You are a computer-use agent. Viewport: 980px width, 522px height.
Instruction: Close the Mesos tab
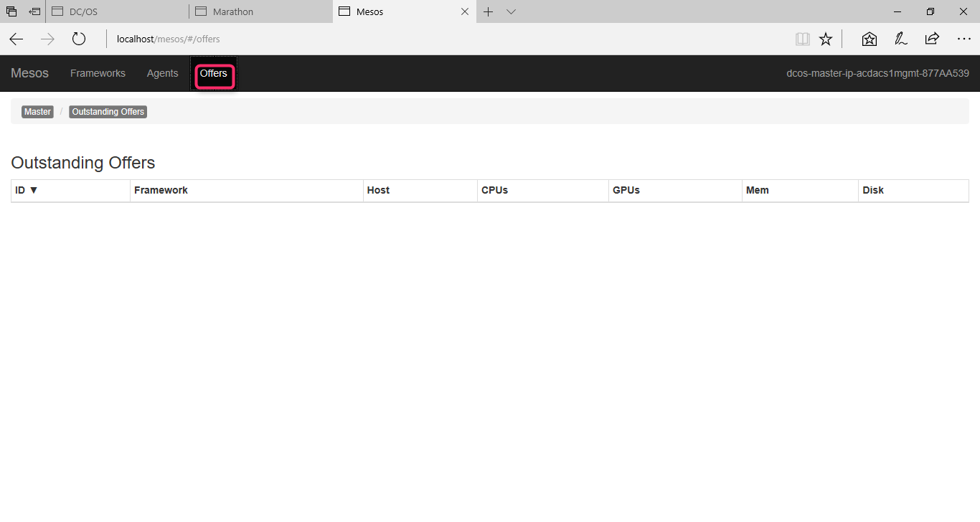[x=465, y=11]
